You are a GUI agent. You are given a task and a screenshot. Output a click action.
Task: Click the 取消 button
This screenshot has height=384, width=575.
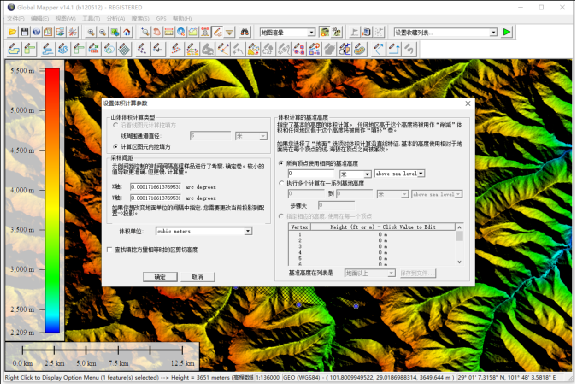click(197, 277)
